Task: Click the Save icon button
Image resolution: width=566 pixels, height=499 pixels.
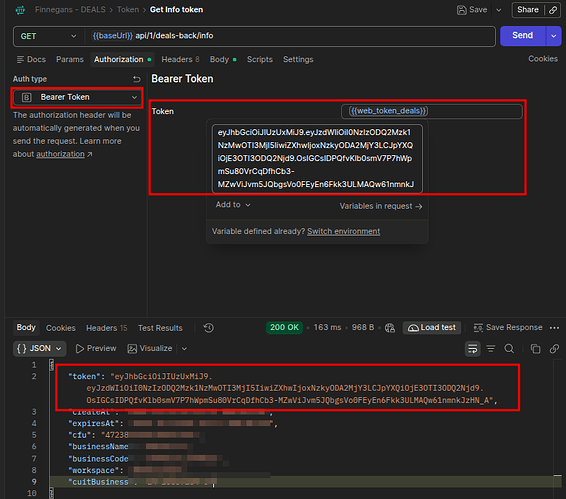Action: [472, 10]
